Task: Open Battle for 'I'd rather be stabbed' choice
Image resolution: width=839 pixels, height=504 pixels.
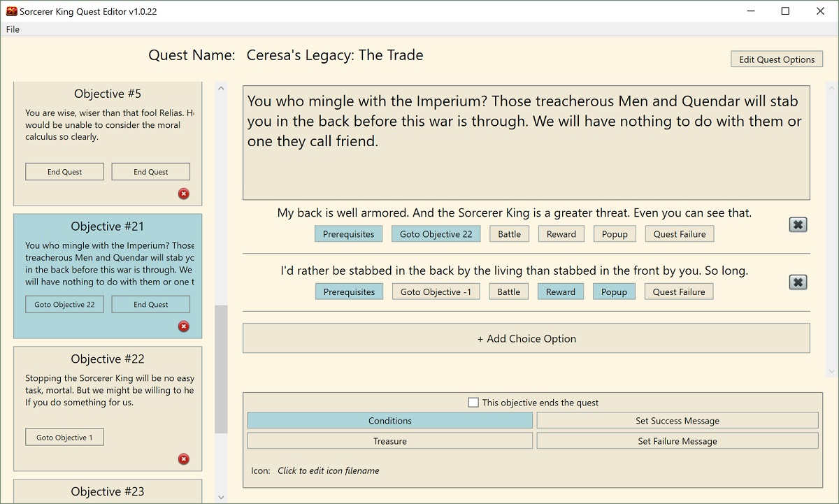Action: click(x=508, y=292)
